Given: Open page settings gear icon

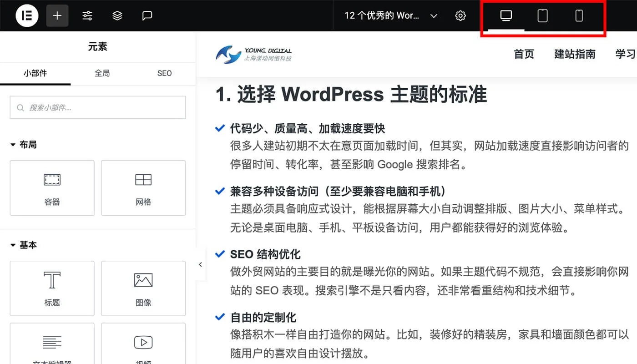Looking at the screenshot, I should click(460, 16).
